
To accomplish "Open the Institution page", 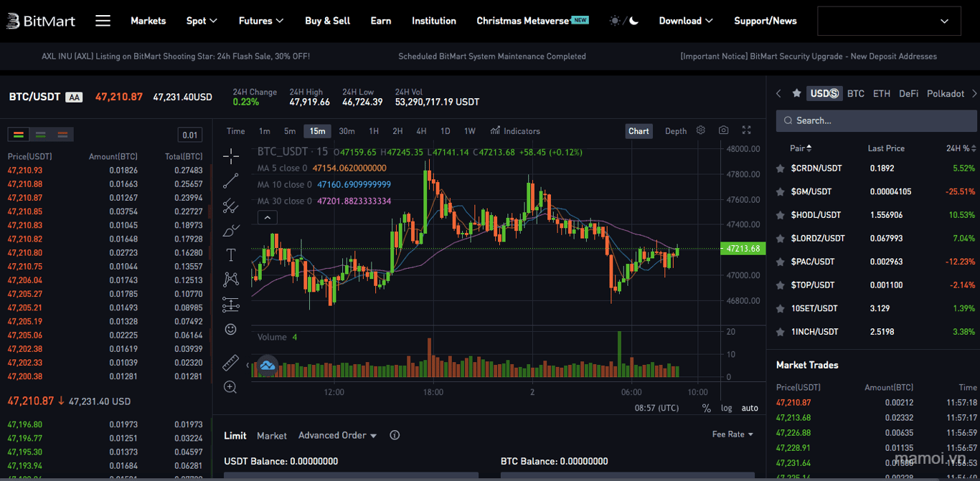I will pyautogui.click(x=434, y=21).
